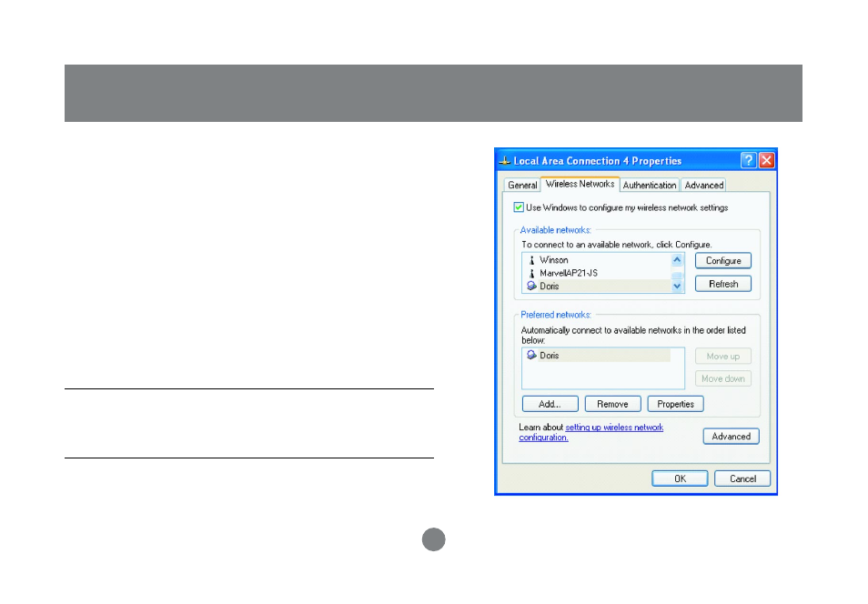Select the Wireless Networks tab
The image size is (868, 604).
tap(580, 184)
